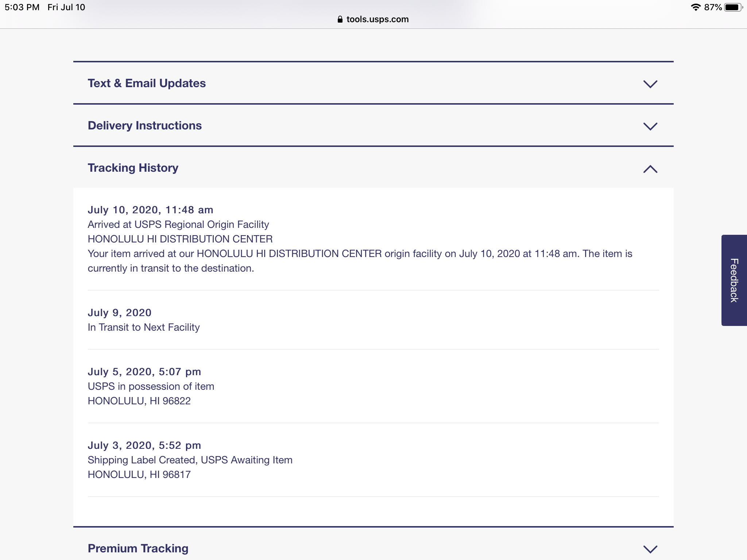Open the Text & Email Updates section heading
The width and height of the screenshot is (747, 560).
[x=147, y=83]
